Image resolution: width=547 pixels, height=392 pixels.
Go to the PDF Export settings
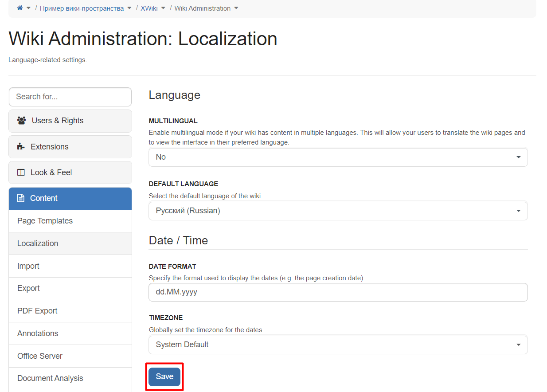[70, 311]
